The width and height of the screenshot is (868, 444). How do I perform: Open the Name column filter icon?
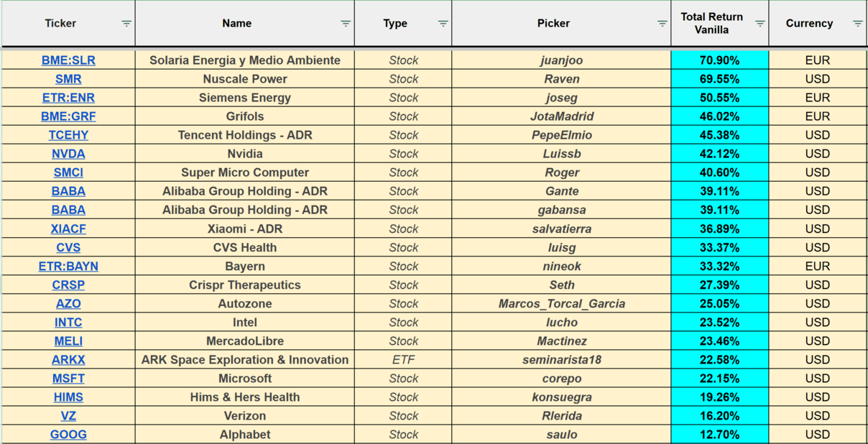[346, 24]
